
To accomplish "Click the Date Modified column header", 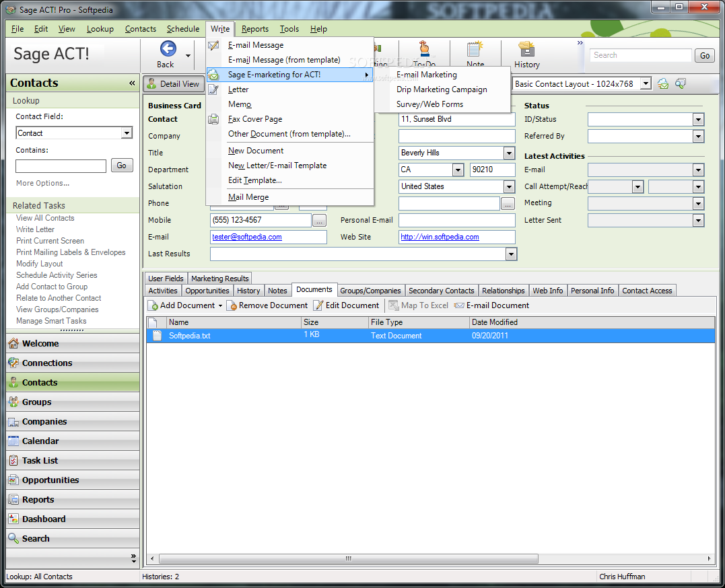I will click(x=591, y=322).
